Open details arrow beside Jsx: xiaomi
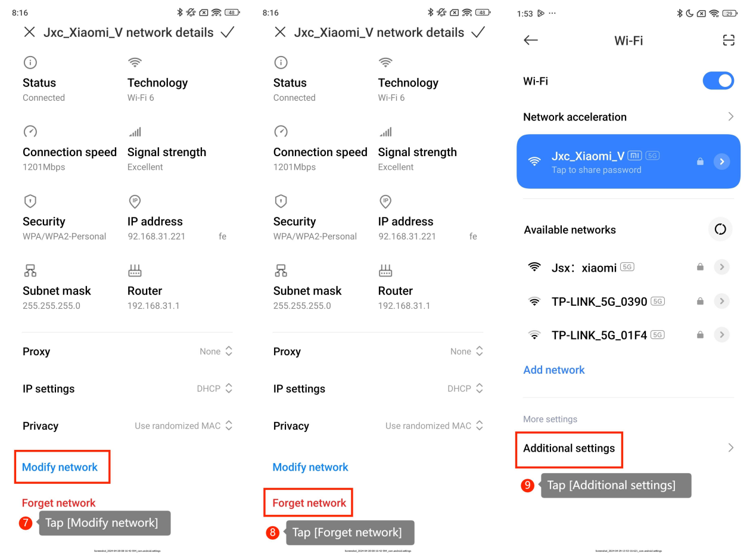The image size is (756, 553). (x=721, y=268)
